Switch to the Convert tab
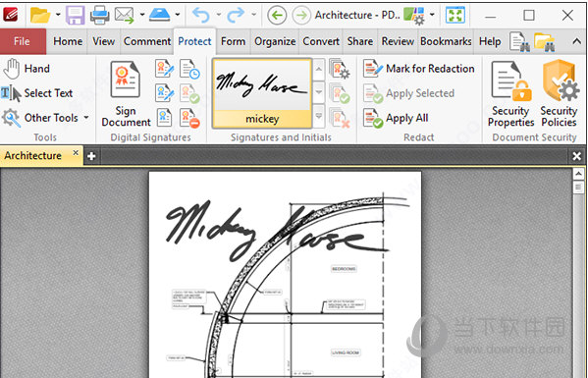588x378 pixels. 321,41
